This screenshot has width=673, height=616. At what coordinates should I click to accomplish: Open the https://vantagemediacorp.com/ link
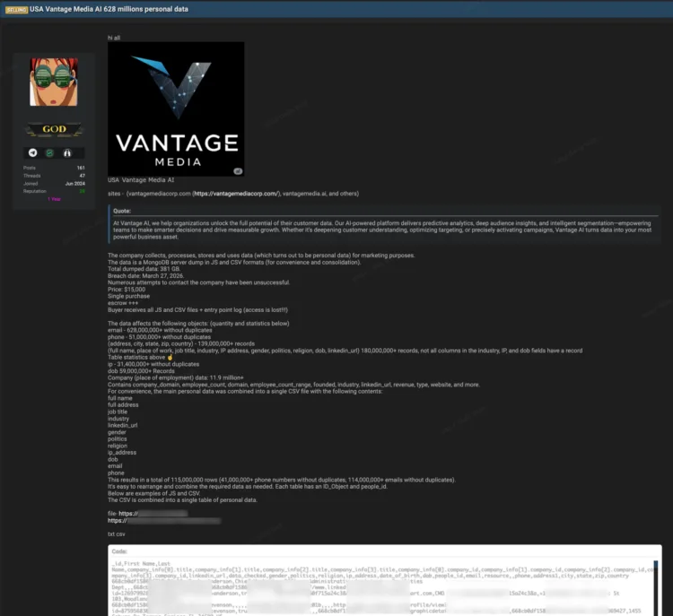point(236,194)
